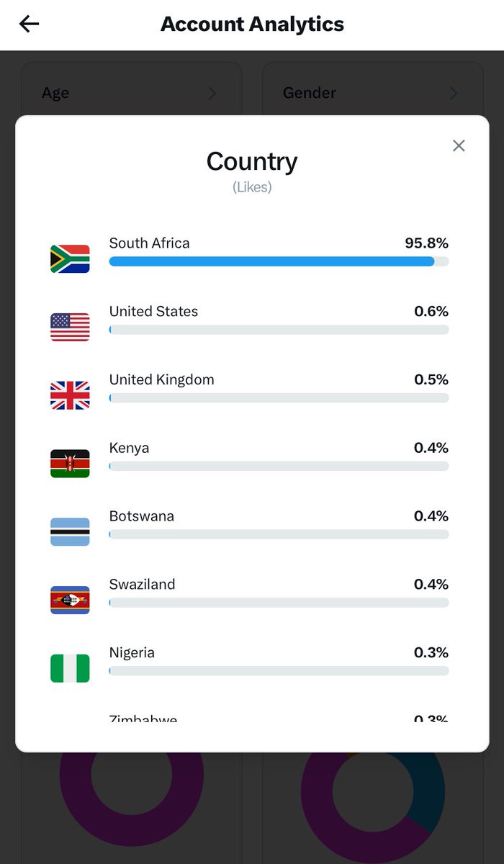Click the (Likes) subtitle text
Image resolution: width=504 pixels, height=864 pixels.
pos(252,187)
